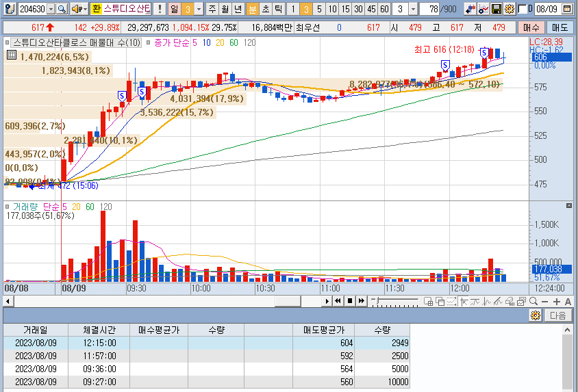The image size is (578, 392).
Task: Click the chart scrollbar left arrow
Action: tap(8, 302)
